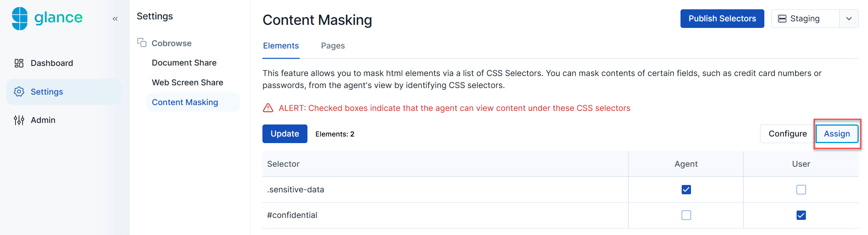Uncheck Agent box for .sensitive-data

click(x=686, y=190)
